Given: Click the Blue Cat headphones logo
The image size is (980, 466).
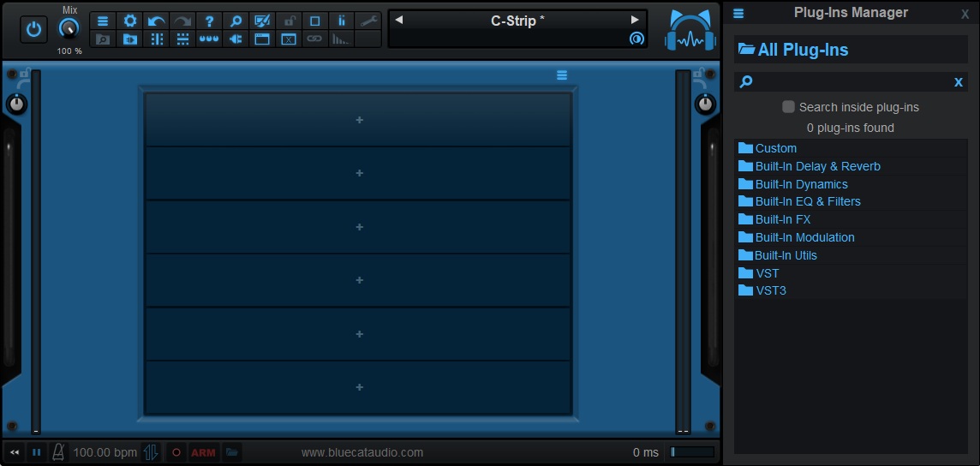Looking at the screenshot, I should click(x=690, y=30).
